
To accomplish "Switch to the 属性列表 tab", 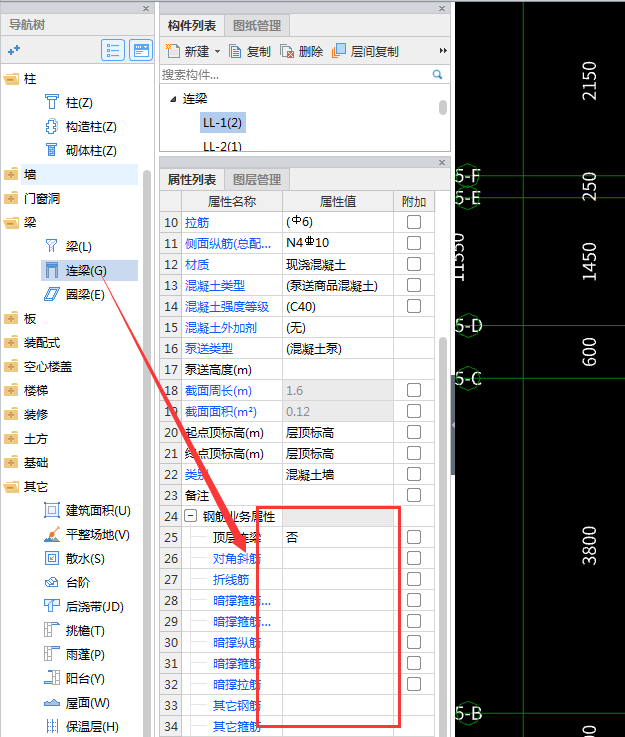I will (192, 180).
